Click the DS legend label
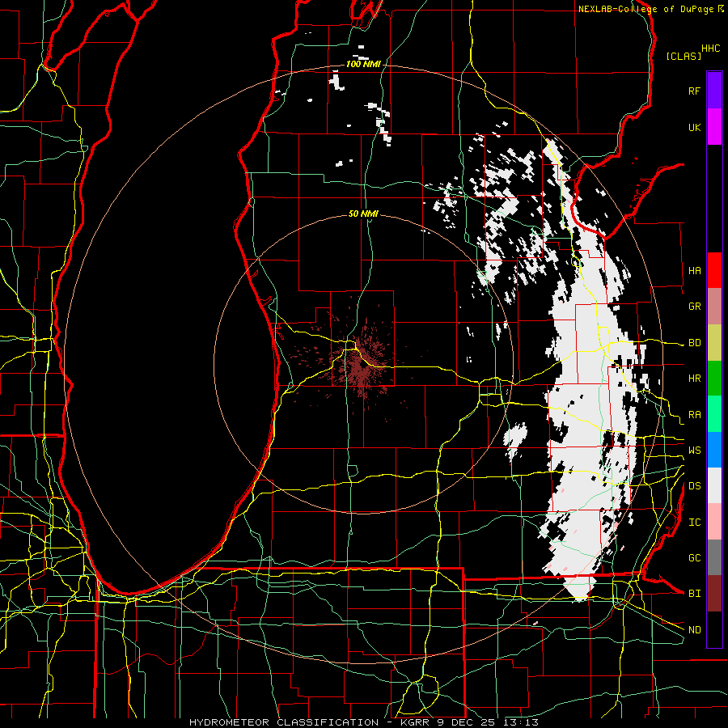728x728 pixels. point(694,486)
